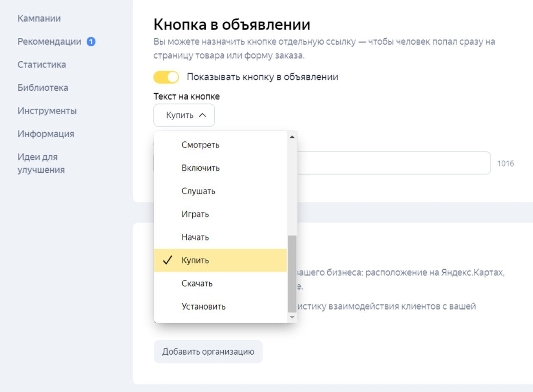Click the Рекомендации notification badge

pyautogui.click(x=91, y=42)
